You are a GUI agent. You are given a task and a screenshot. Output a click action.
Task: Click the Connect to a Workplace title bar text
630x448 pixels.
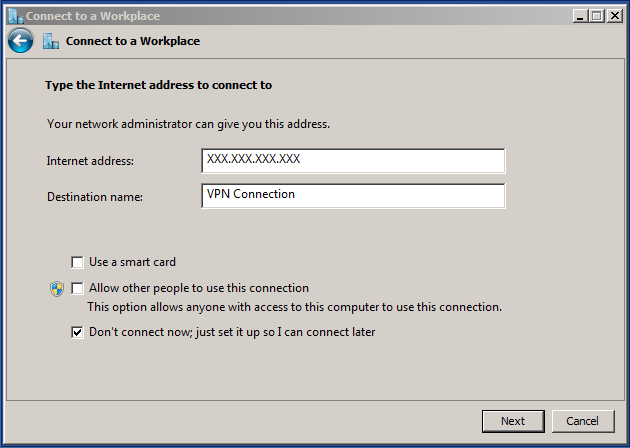[93, 16]
